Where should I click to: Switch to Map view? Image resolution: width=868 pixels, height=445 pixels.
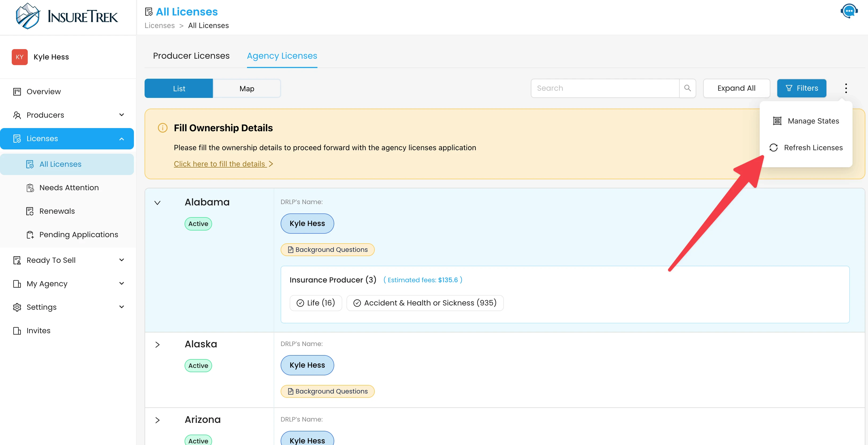pos(247,88)
